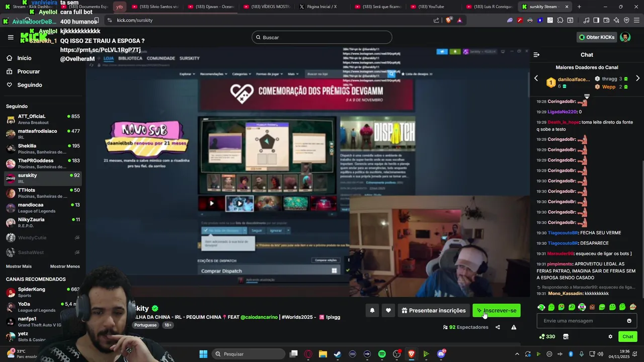Click the Obter KICKs button

[596, 37]
